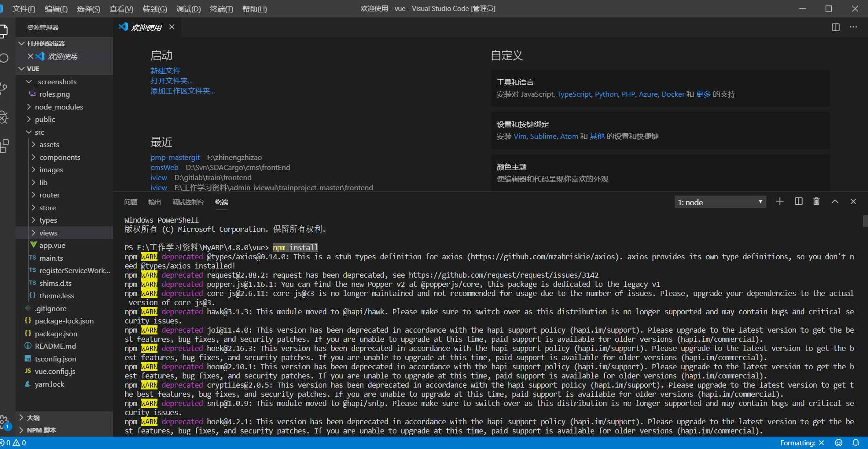This screenshot has width=868, height=449.
Task: Open the Source Control activity bar icon
Action: tap(4, 88)
